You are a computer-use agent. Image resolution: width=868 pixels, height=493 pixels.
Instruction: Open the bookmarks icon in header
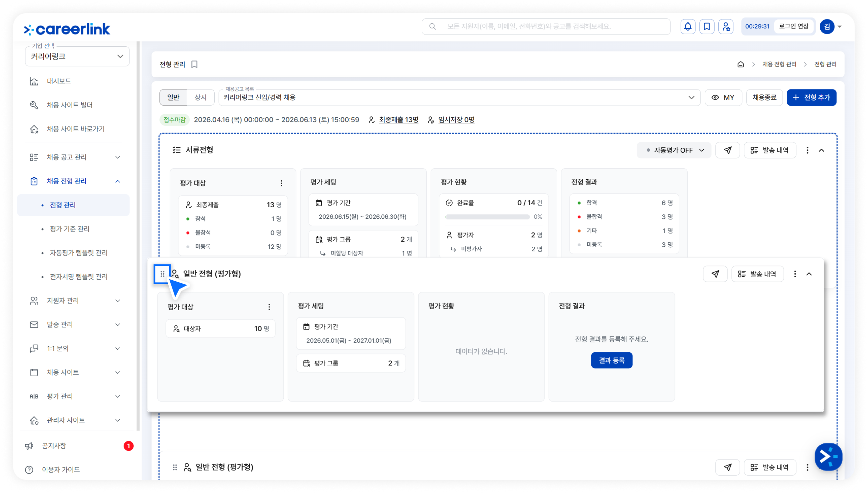(707, 26)
